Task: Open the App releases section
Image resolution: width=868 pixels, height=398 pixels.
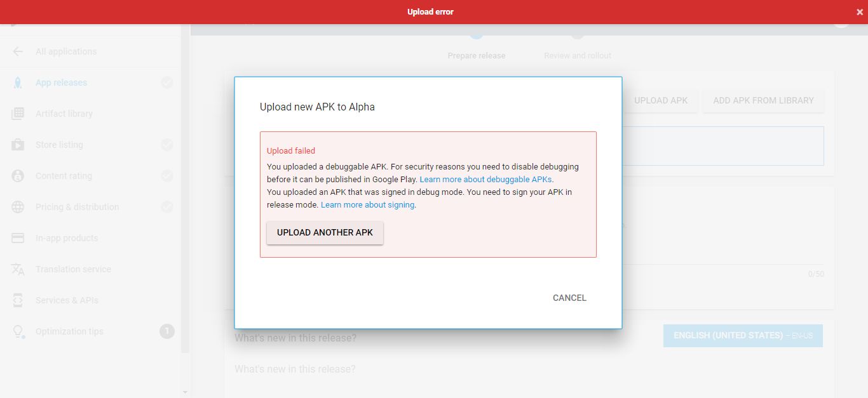Action: point(61,83)
